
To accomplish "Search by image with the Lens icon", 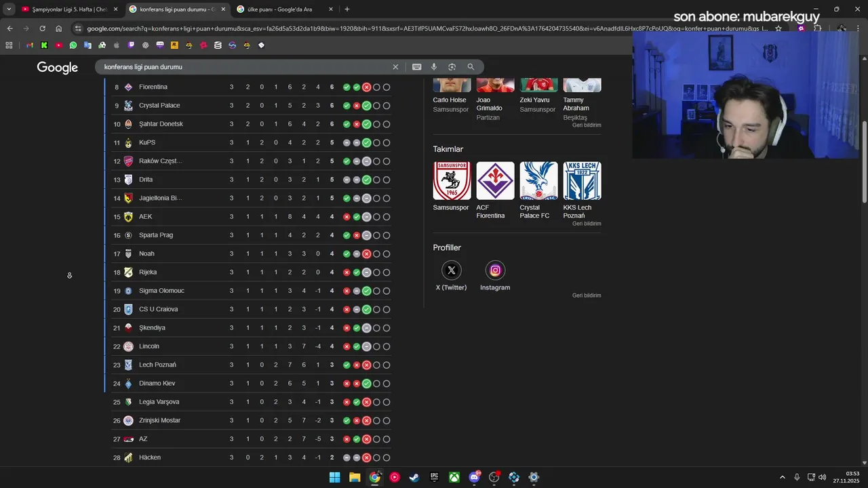I will tap(452, 67).
